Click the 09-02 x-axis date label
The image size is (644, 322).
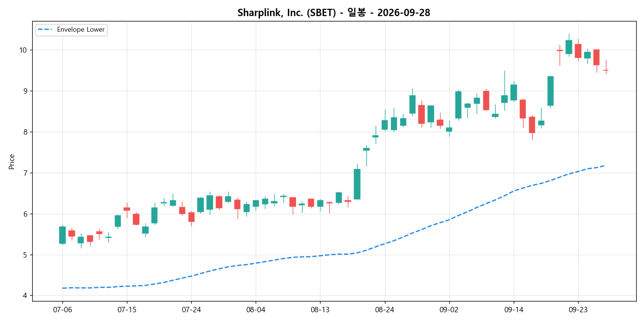click(449, 310)
